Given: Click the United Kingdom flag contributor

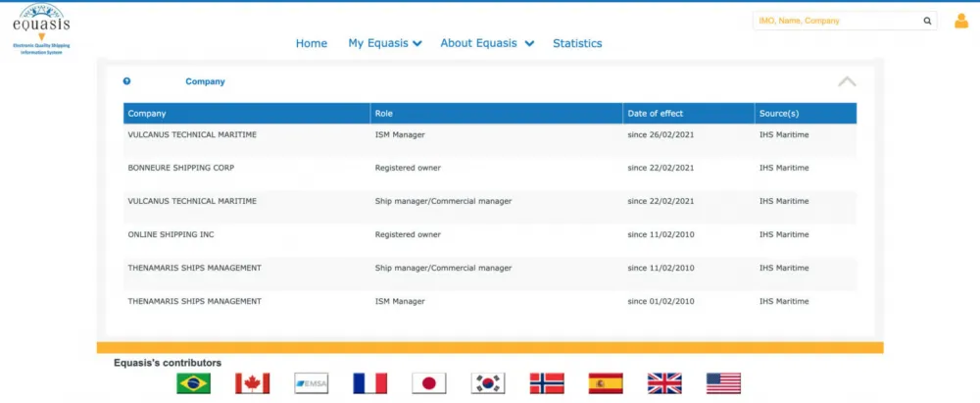Looking at the screenshot, I should [x=665, y=383].
